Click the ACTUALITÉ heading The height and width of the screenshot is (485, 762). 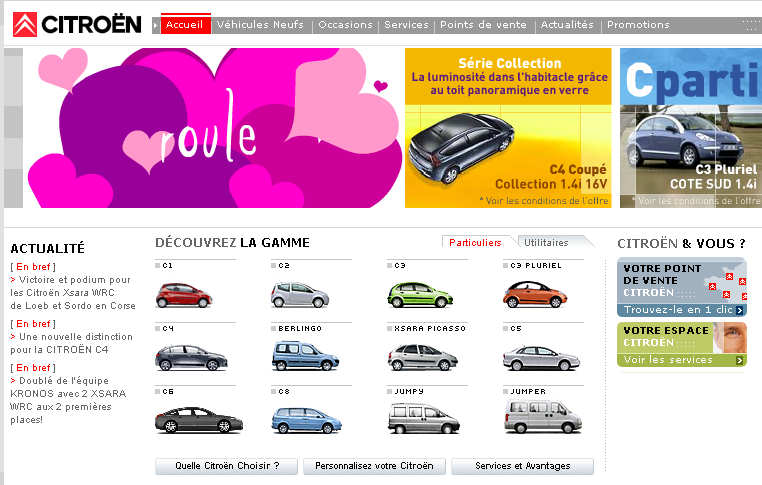point(48,248)
